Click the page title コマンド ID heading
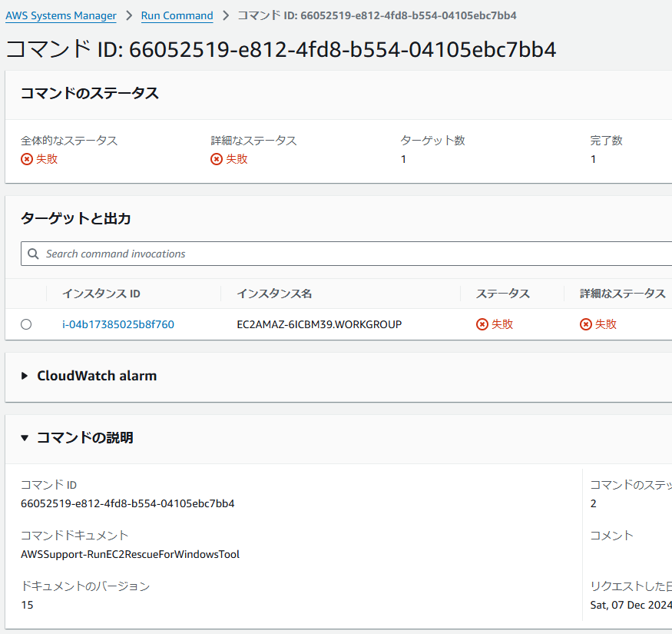 (281, 49)
